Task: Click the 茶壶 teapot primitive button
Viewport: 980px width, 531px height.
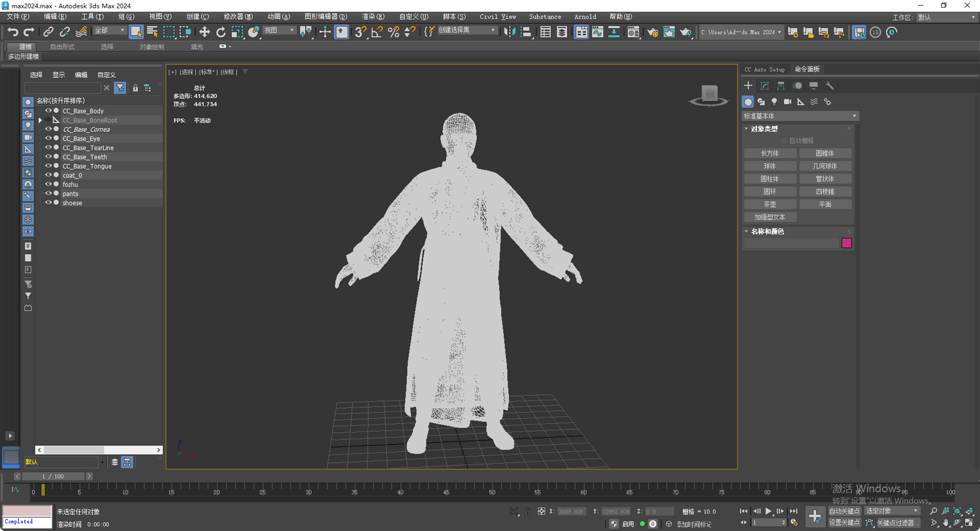Action: tap(770, 204)
